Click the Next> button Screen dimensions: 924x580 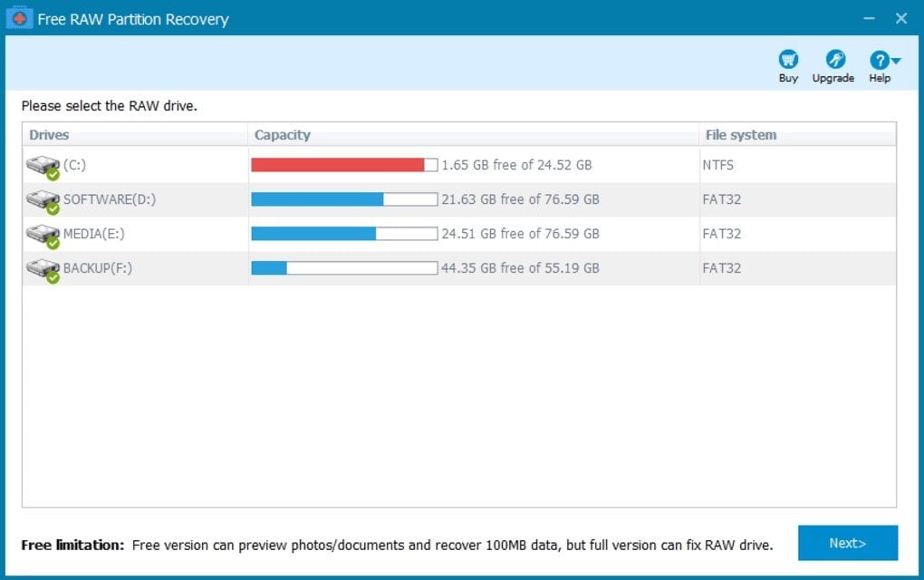pyautogui.click(x=847, y=543)
